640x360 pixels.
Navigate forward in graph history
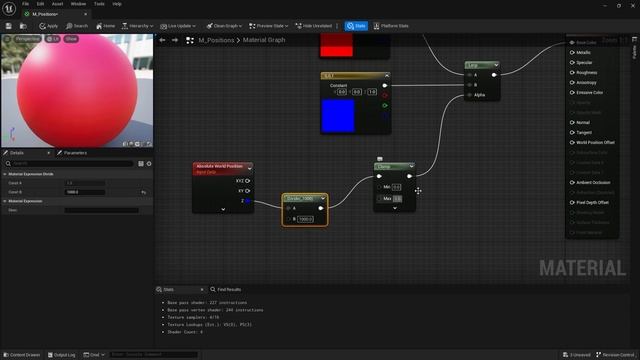point(175,40)
